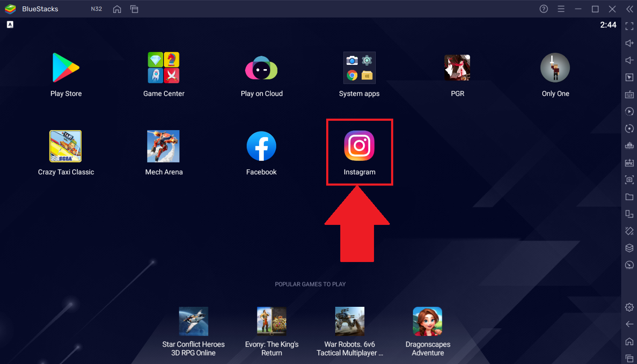Go back using sidebar arrow
The image size is (637, 364).
click(x=629, y=324)
